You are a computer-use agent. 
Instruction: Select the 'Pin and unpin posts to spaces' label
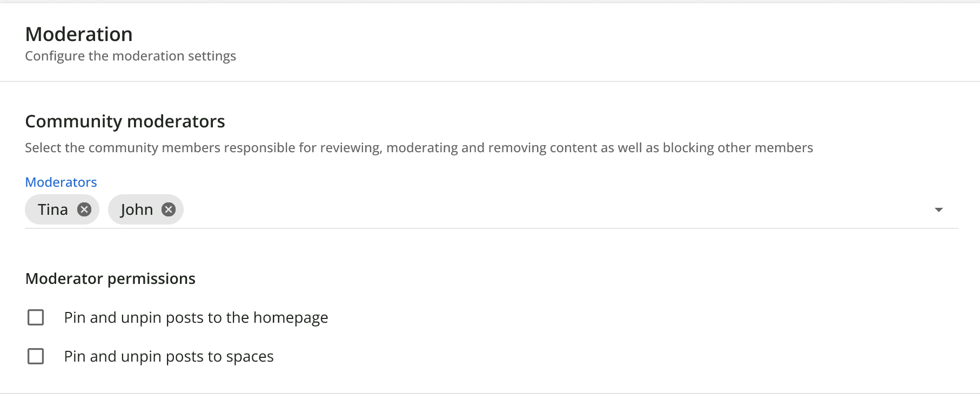[x=169, y=356]
